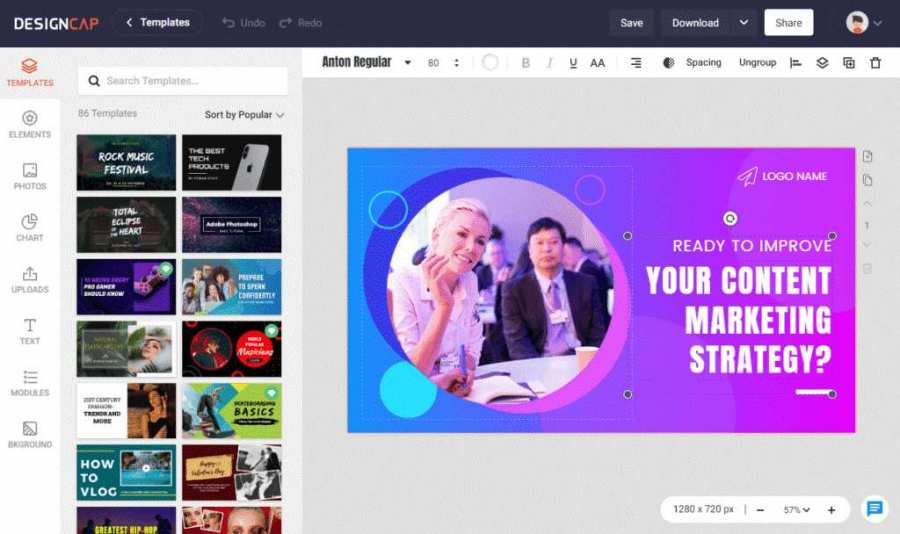The width and height of the screenshot is (900, 534).
Task: Select the Musicians red circles template
Action: (232, 349)
